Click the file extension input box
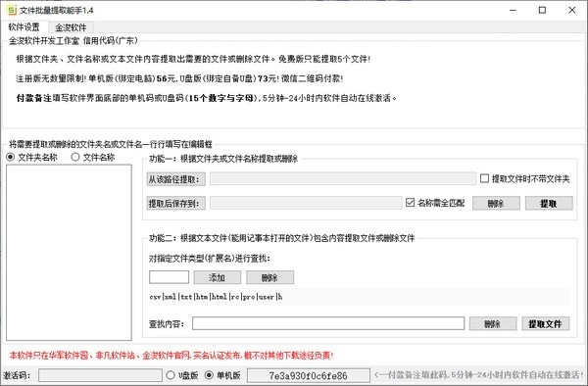 point(169,277)
